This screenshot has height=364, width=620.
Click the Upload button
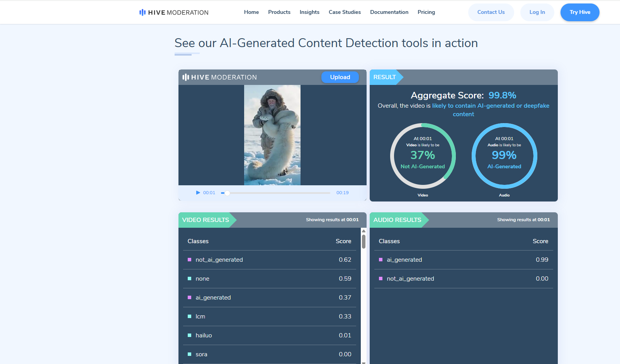pos(340,77)
